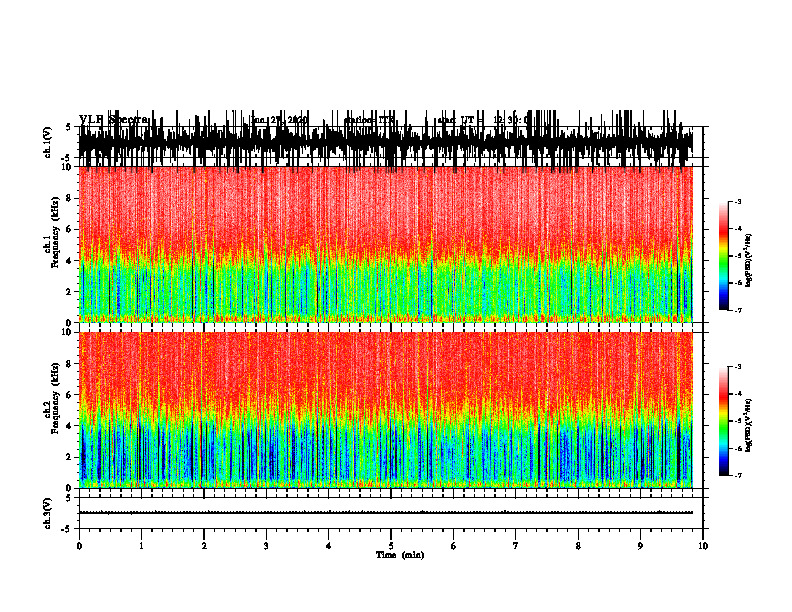Click the '-7' tick on ch.1 color bar
The width and height of the screenshot is (792, 612).
(737, 310)
